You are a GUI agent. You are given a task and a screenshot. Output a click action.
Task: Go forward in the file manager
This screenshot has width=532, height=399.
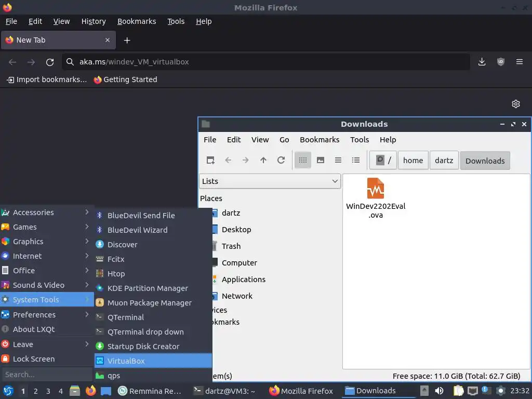[x=246, y=160]
